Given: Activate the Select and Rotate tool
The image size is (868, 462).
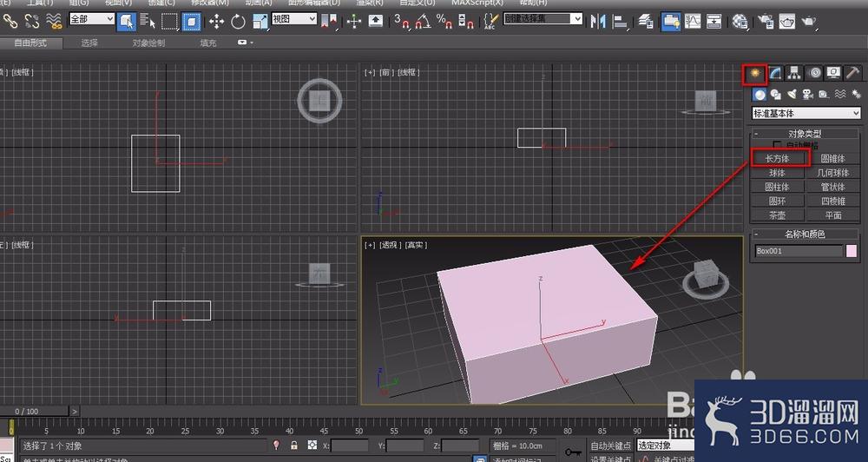Looking at the screenshot, I should pos(238,22).
